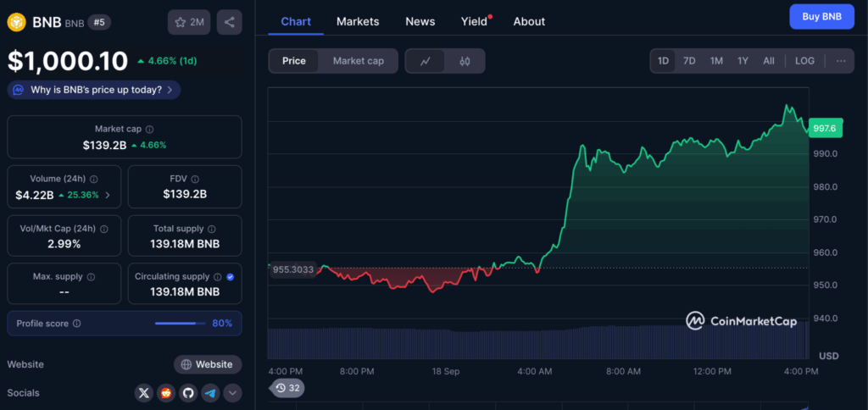Switch to the Markets tab
This screenshot has height=410, width=868.
358,21
